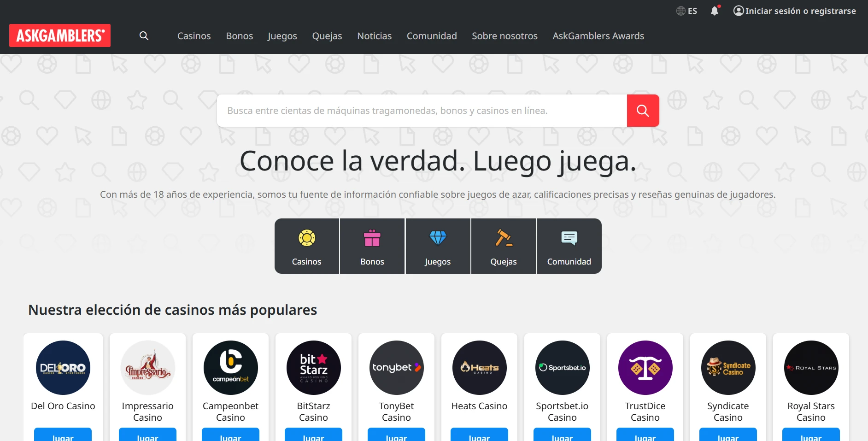Click the header search magnifier icon
868x441 pixels.
click(x=144, y=36)
